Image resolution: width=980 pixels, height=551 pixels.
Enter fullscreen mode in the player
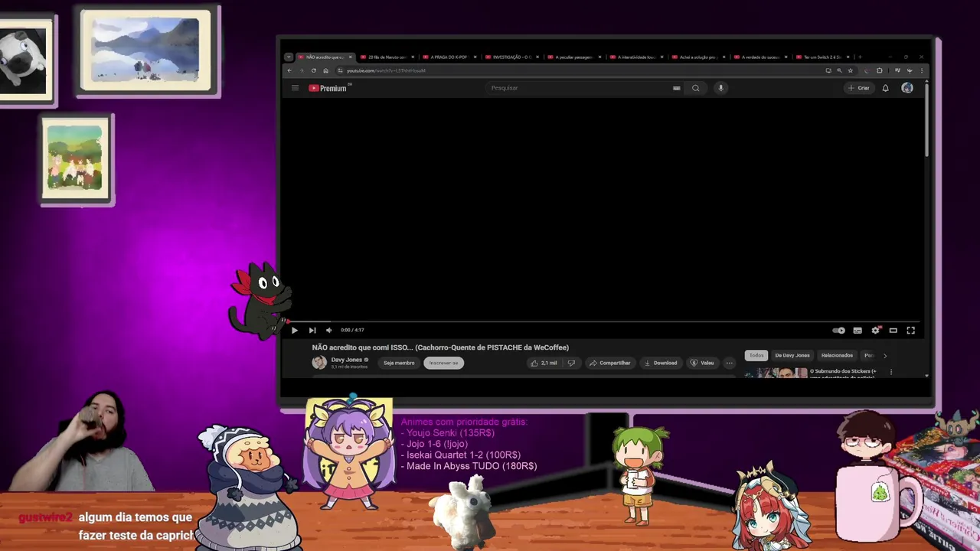910,330
